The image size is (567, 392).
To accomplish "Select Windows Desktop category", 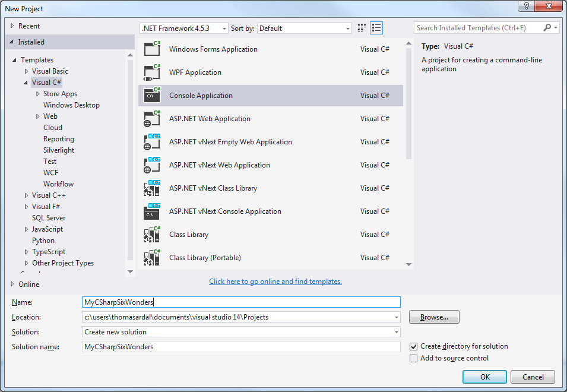I will click(71, 105).
